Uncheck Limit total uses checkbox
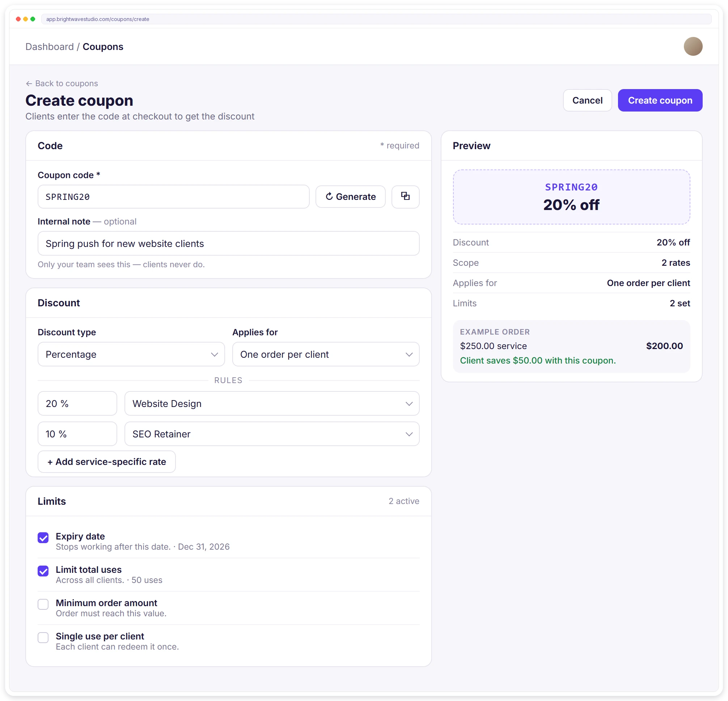The width and height of the screenshot is (728, 701). [x=43, y=571]
